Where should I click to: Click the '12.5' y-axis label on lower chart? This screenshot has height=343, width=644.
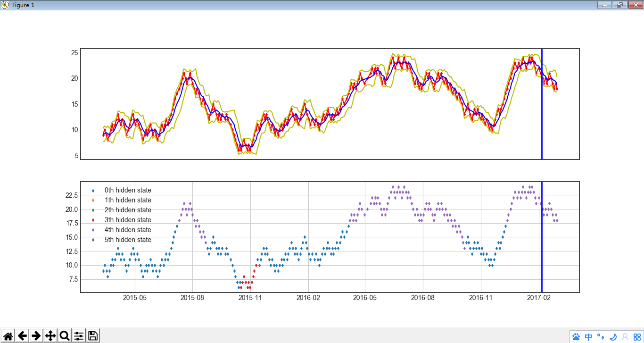click(72, 251)
